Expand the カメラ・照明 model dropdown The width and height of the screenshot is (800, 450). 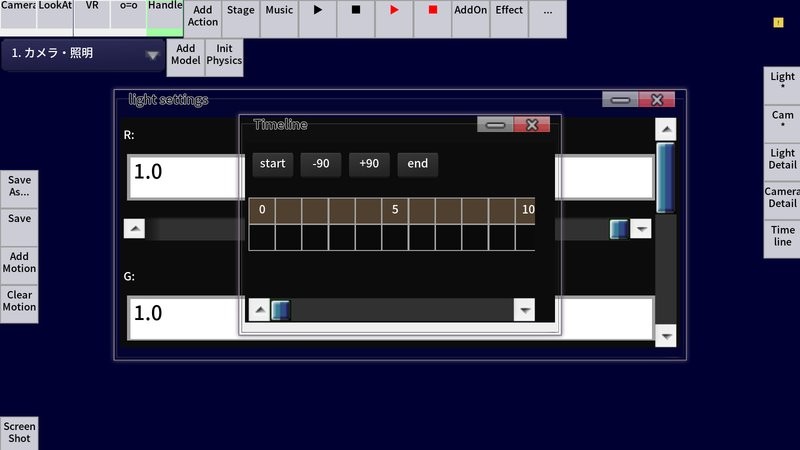click(x=83, y=55)
